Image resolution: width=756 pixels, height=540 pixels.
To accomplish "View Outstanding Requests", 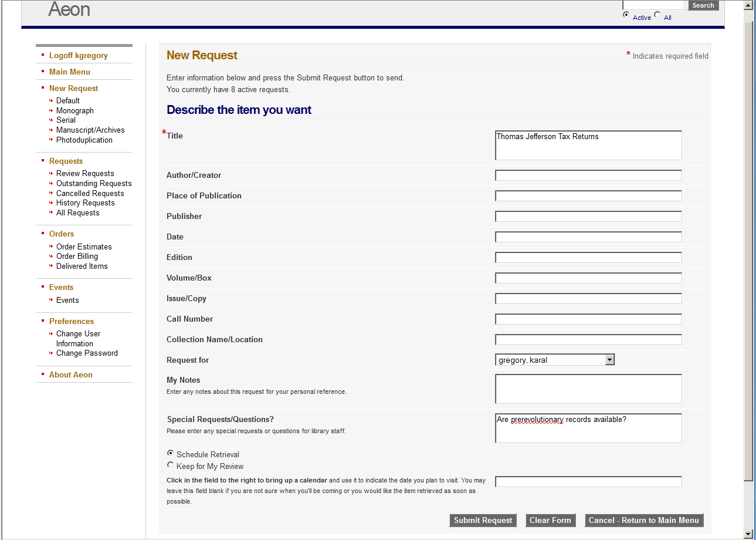I will pos(94,183).
